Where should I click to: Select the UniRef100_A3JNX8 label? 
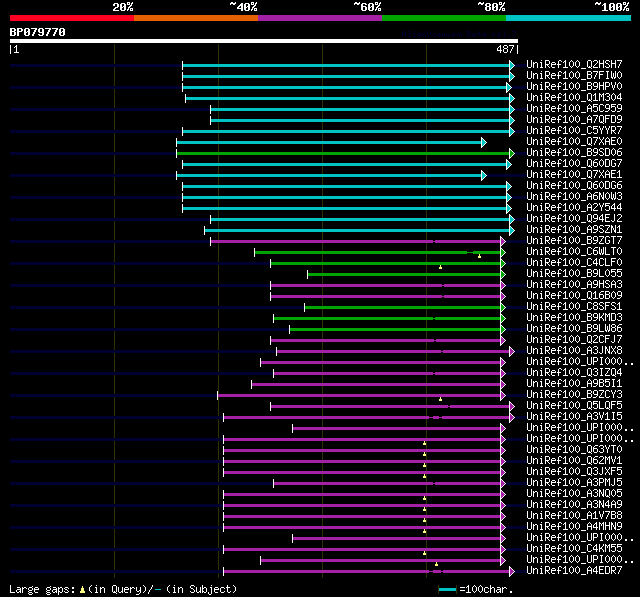[574, 351]
